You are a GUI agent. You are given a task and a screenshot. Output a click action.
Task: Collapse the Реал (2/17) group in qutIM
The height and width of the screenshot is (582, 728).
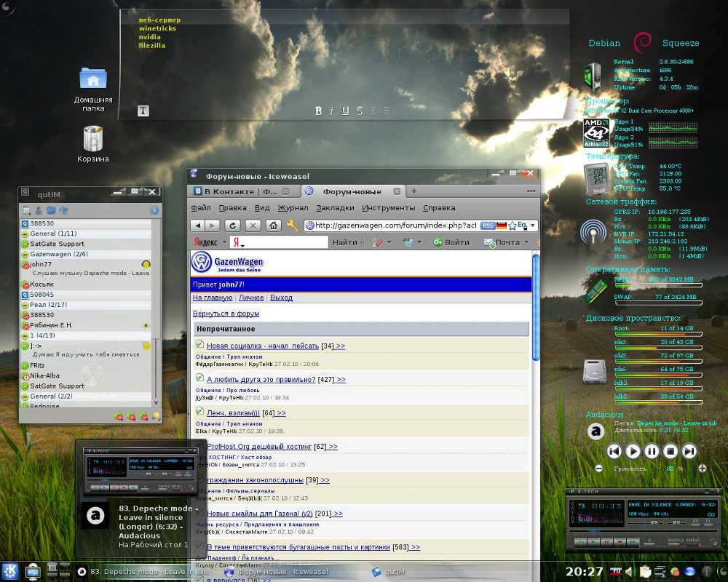tap(25, 305)
